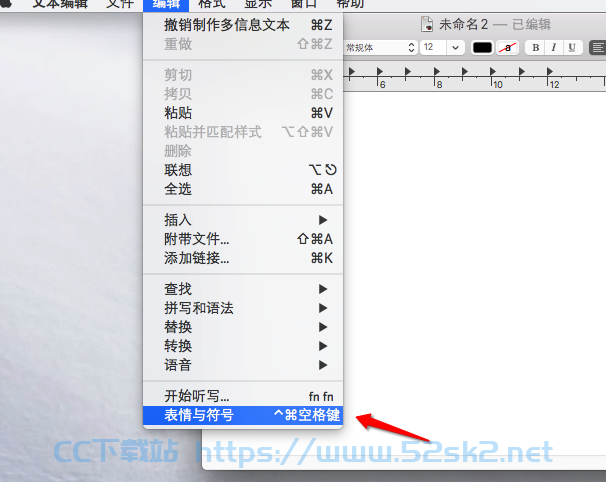Click the 未命名 2 window title

(463, 24)
